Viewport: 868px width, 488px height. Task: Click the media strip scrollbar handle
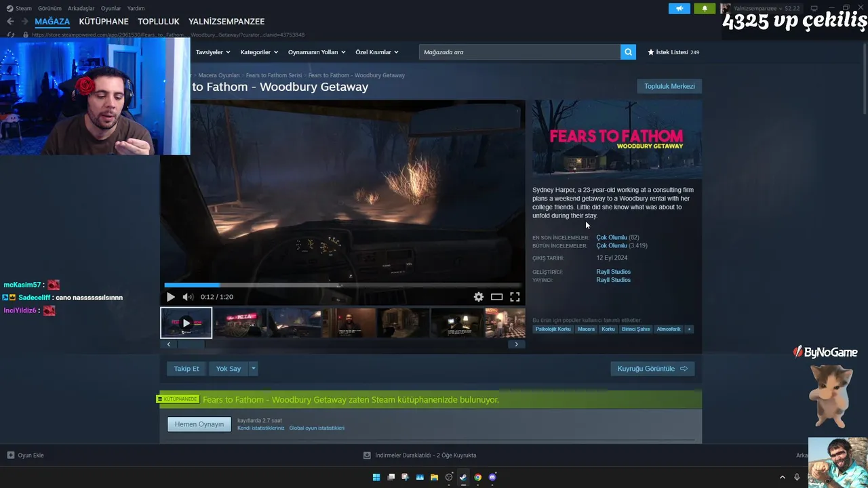pyautogui.click(x=191, y=344)
